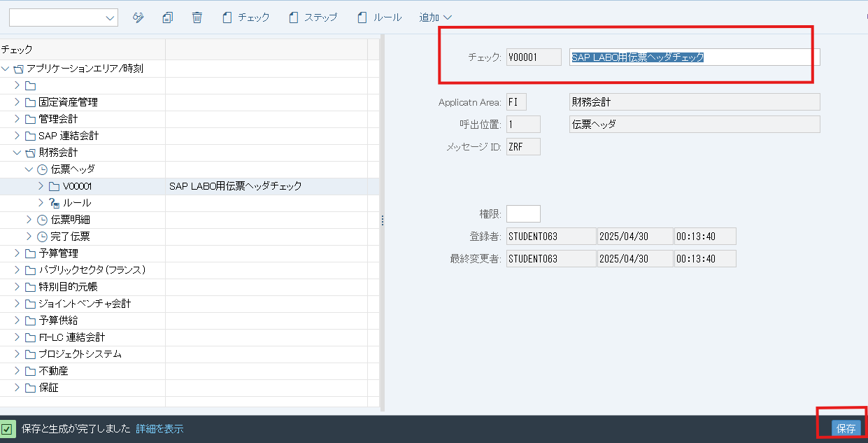Click the trash delete icon

197,17
